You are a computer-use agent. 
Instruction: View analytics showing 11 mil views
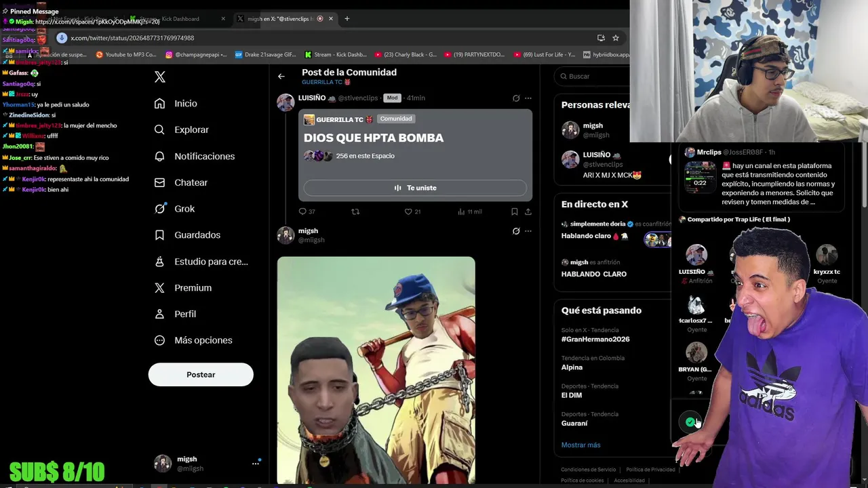[x=469, y=211]
